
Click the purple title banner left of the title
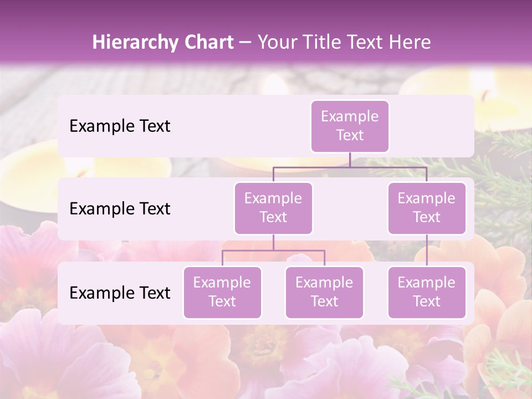click(x=44, y=39)
